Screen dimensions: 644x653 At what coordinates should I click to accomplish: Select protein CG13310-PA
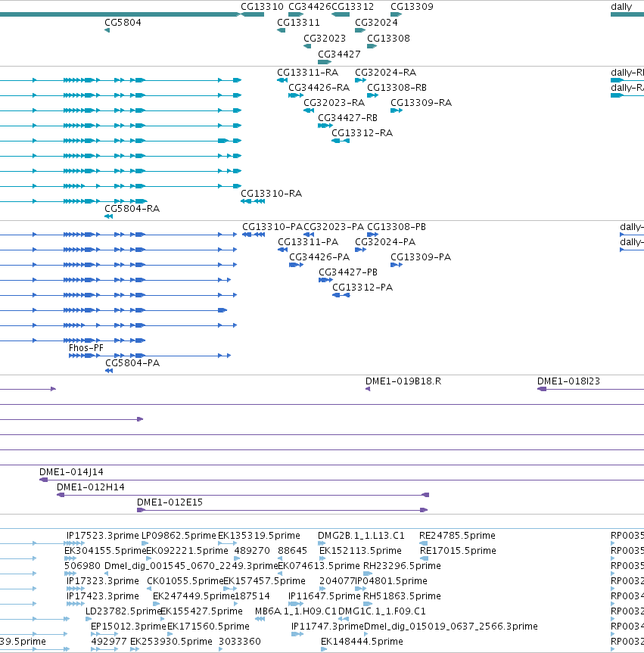tap(272, 227)
